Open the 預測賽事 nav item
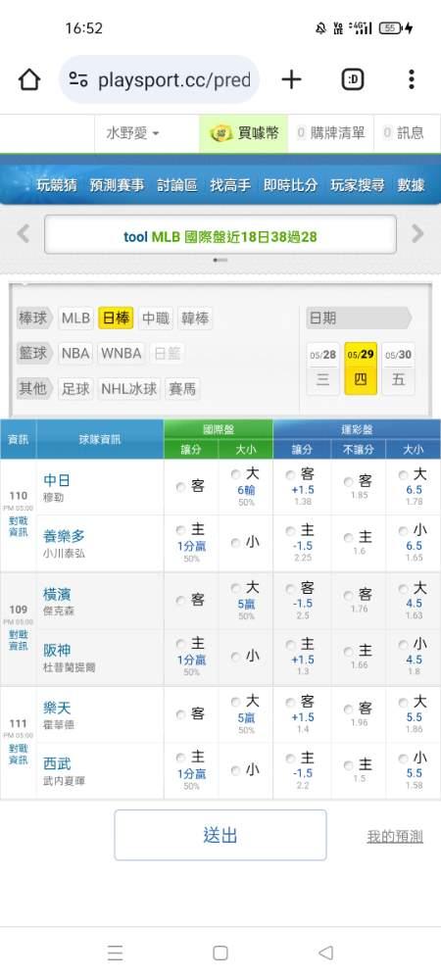The image size is (441, 980). [117, 185]
